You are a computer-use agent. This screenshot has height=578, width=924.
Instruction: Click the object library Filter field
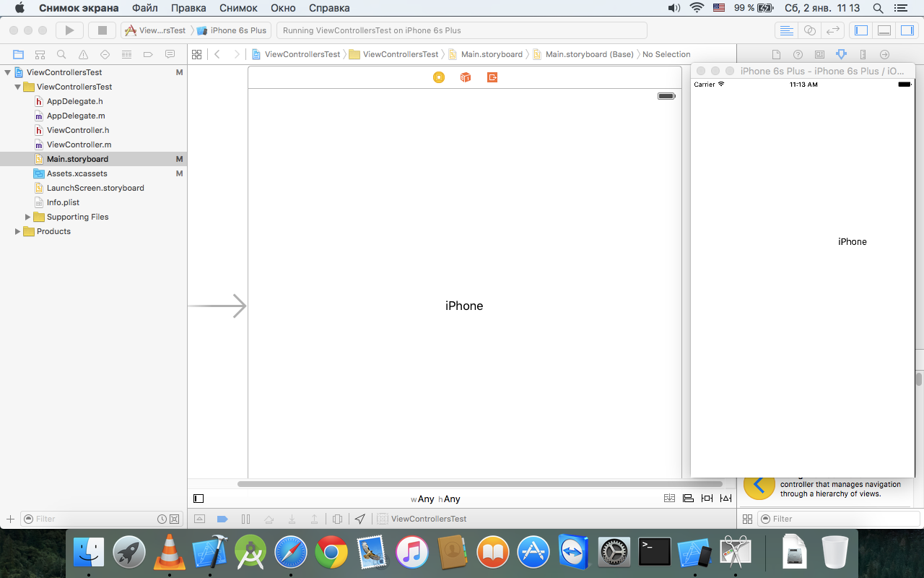point(837,519)
